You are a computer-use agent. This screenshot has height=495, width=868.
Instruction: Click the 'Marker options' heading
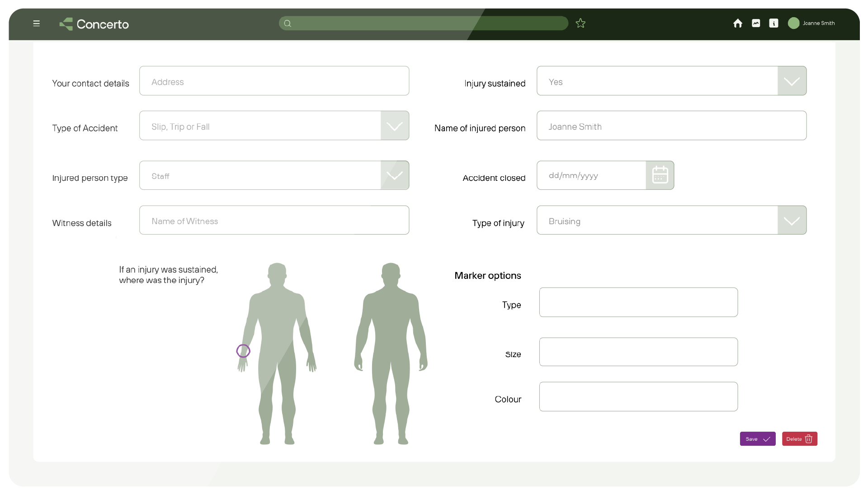pos(488,276)
